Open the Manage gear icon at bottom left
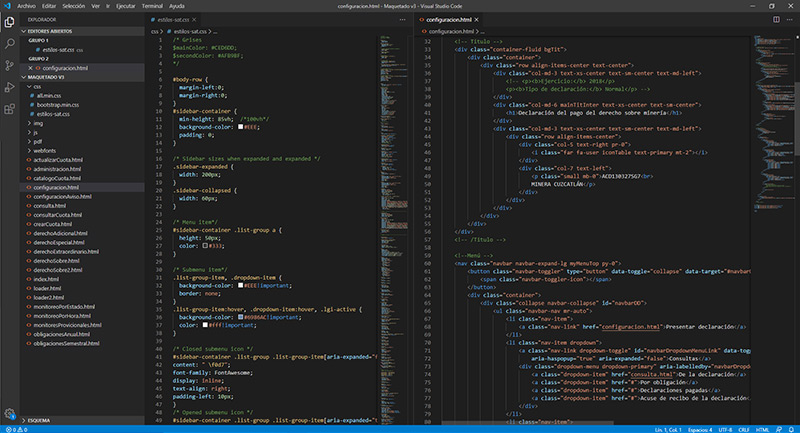 point(9,412)
